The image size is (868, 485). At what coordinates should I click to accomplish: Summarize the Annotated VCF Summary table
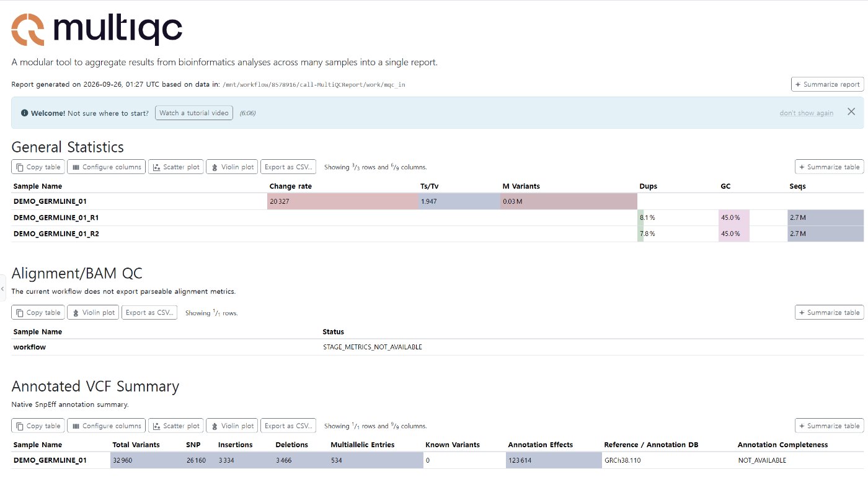(x=829, y=426)
